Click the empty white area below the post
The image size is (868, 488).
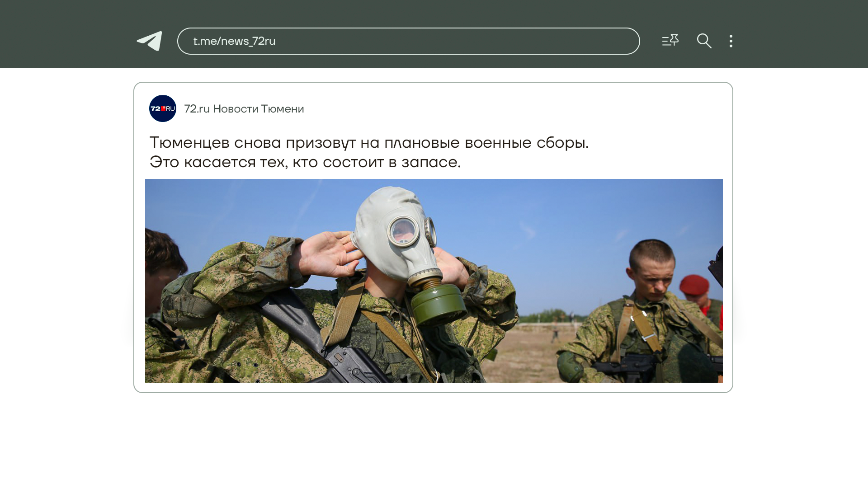(433, 438)
